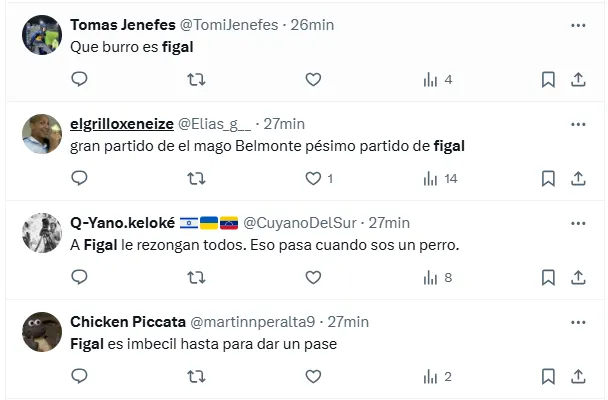
Task: View analytics showing 8 views
Action: click(438, 277)
